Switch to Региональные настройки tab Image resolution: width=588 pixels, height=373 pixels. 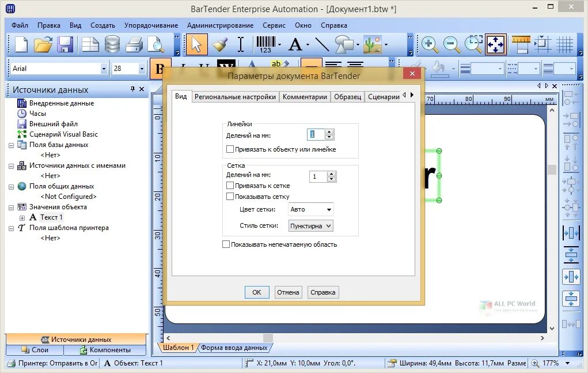click(x=235, y=97)
